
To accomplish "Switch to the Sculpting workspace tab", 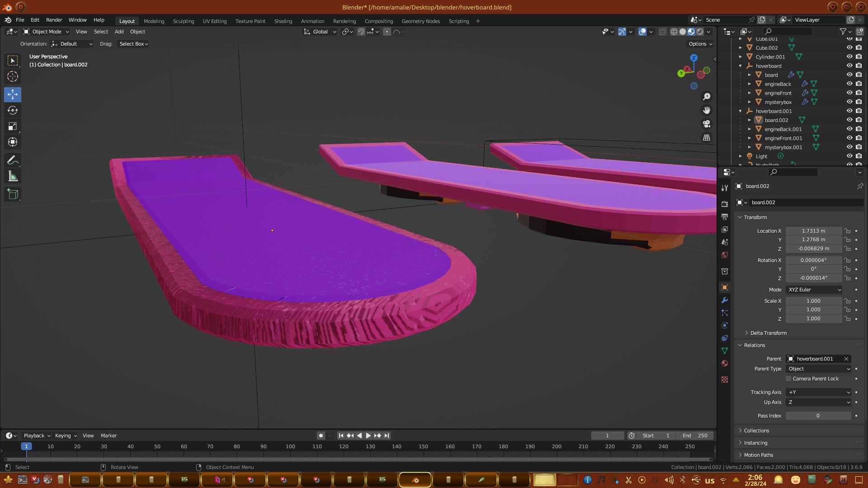I will [x=183, y=21].
